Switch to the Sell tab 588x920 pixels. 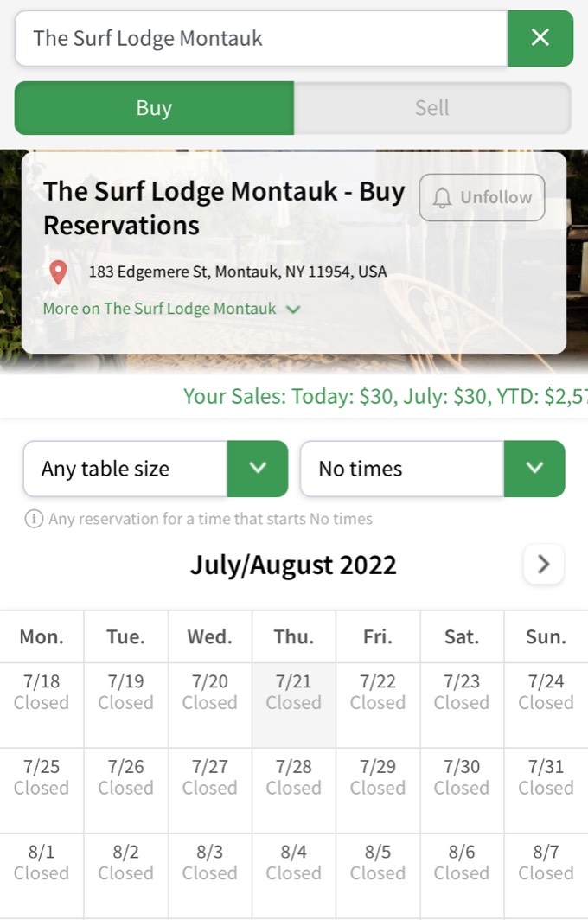(431, 108)
